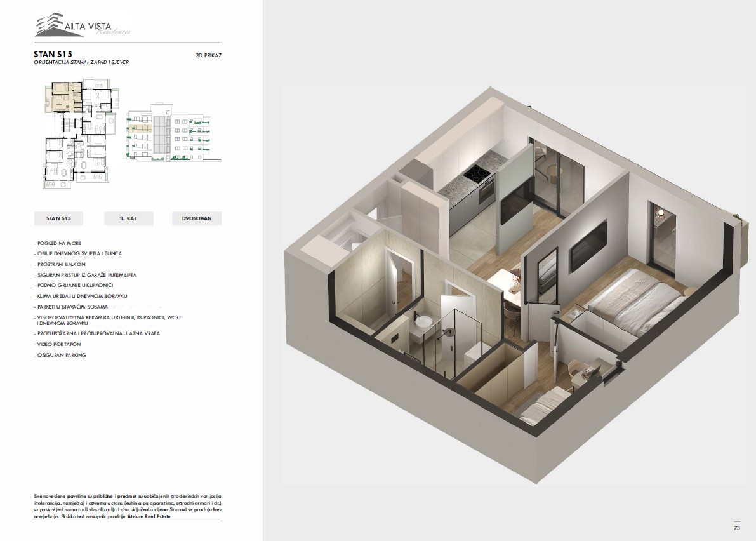This screenshot has height=541, width=756.
Task: Click the Alta Vista Residences logo
Action: tap(83, 27)
